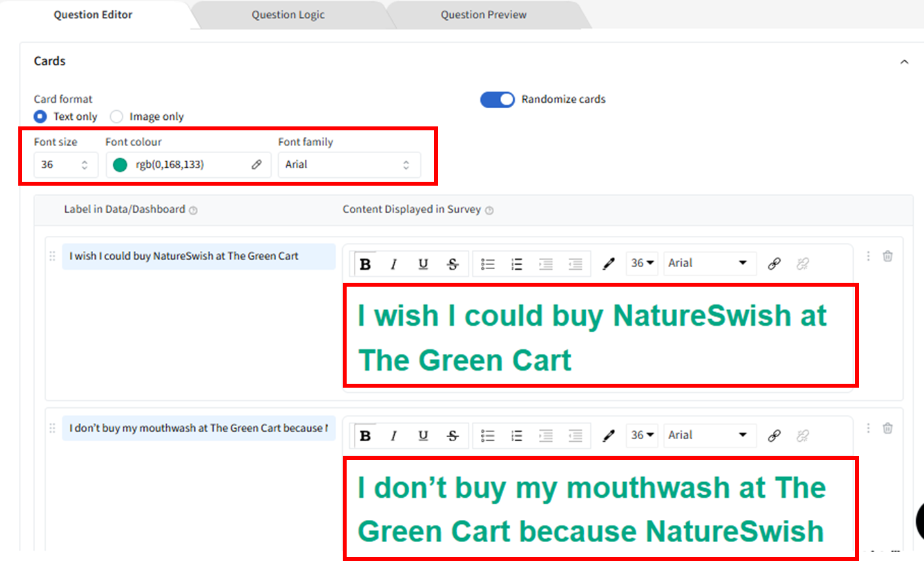Collapse the Cards section chevron
The image size is (924, 561).
click(x=904, y=62)
